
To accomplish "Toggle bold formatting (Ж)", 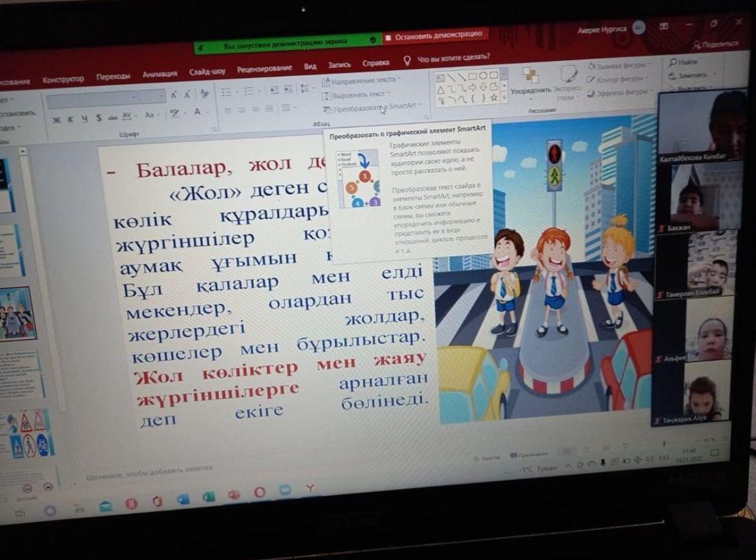I will [x=57, y=120].
